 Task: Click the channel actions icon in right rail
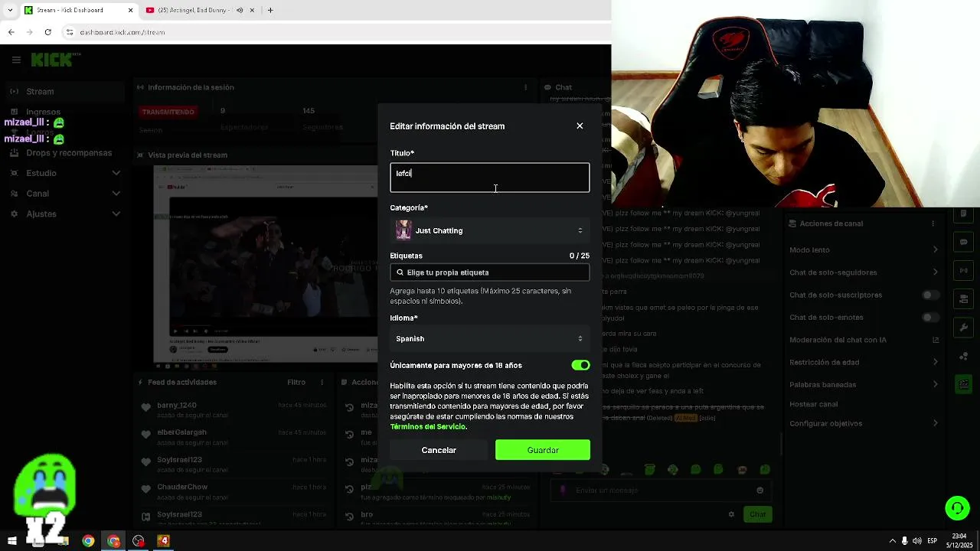coord(964,298)
